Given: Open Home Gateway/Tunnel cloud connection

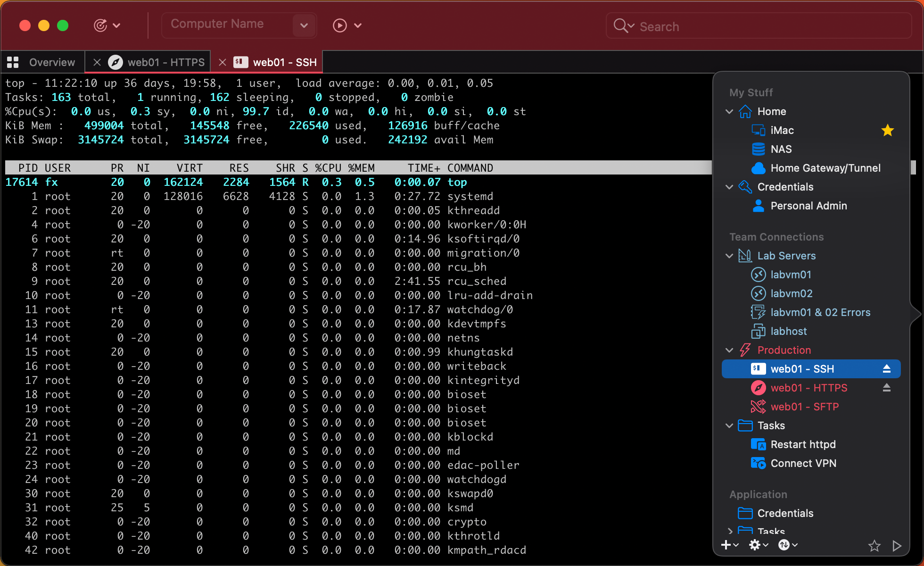Looking at the screenshot, I should click(x=825, y=168).
